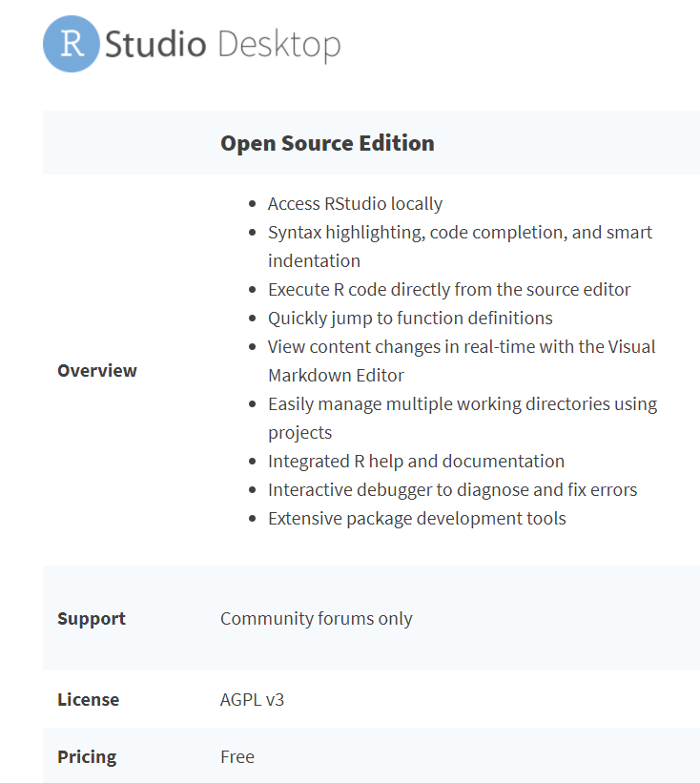This screenshot has height=783, width=700.
Task: Click the Free pricing value
Action: 237,756
